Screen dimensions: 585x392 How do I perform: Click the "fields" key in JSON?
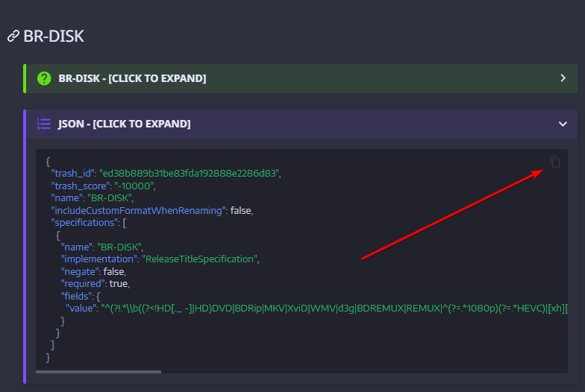76,296
